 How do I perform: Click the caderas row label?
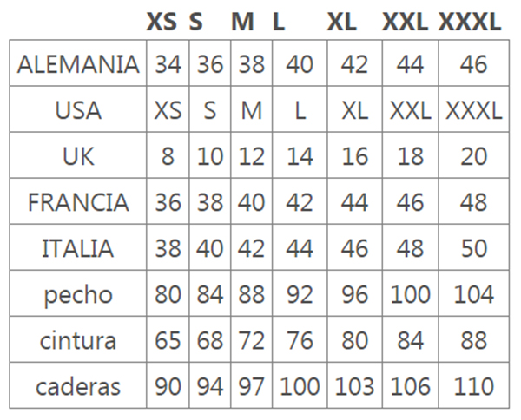click(78, 387)
